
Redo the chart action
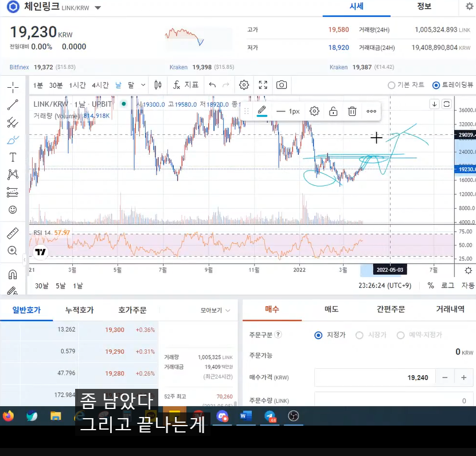[226, 85]
